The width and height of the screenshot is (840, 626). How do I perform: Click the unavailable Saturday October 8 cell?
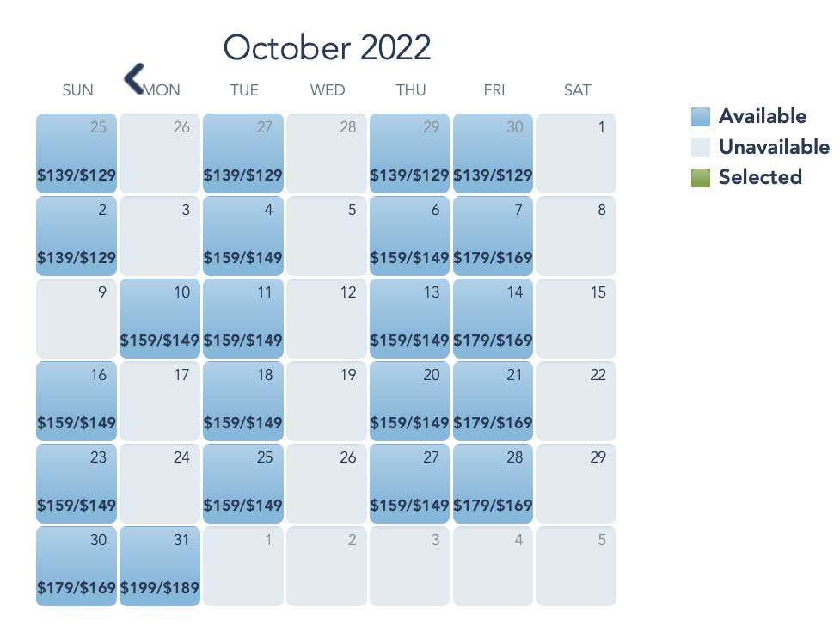pos(577,236)
